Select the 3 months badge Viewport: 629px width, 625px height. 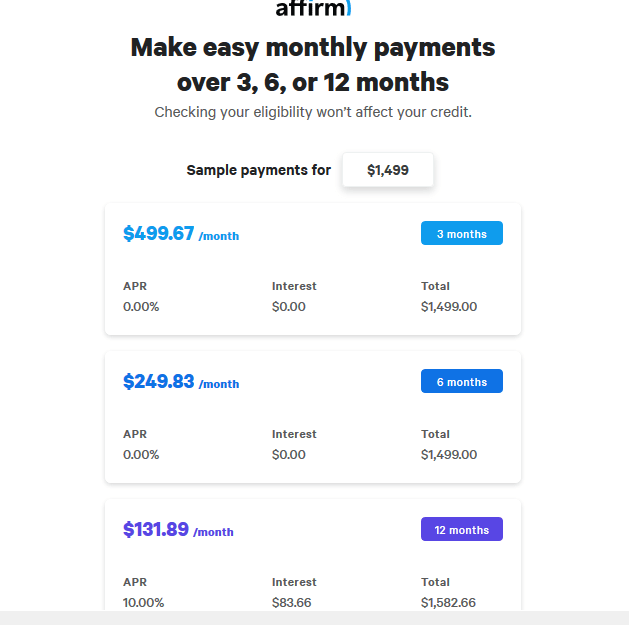461,234
